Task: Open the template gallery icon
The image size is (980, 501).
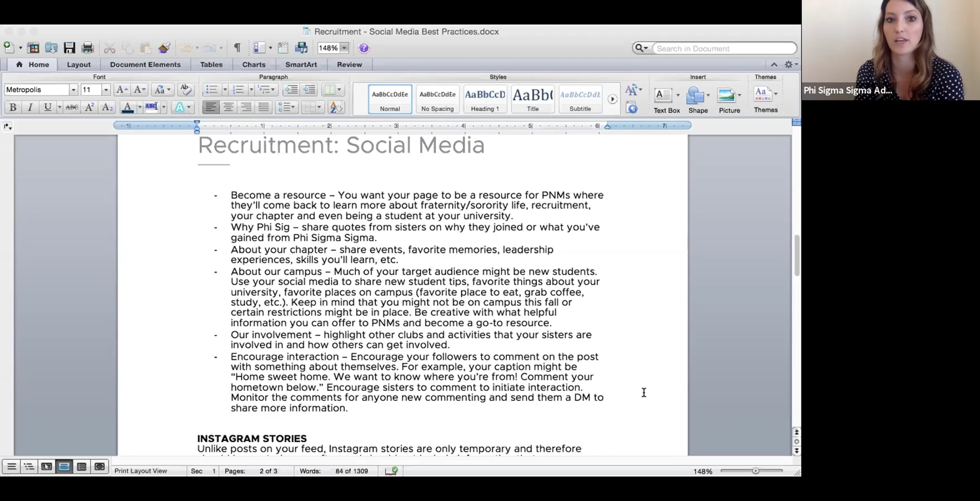Action: pyautogui.click(x=33, y=48)
